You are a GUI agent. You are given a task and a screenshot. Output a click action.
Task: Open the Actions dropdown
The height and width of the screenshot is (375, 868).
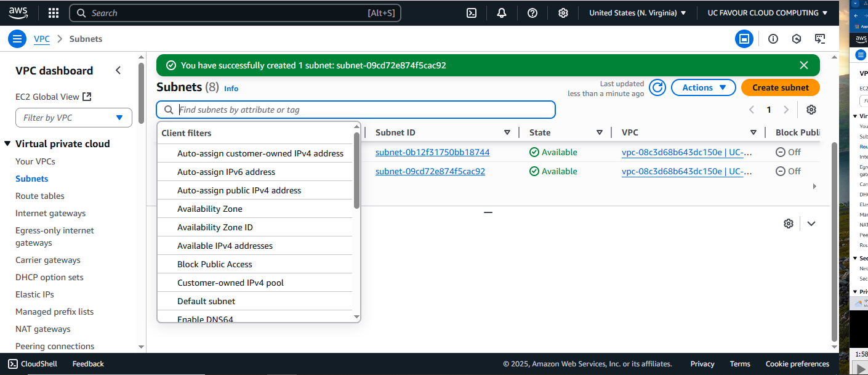(703, 87)
